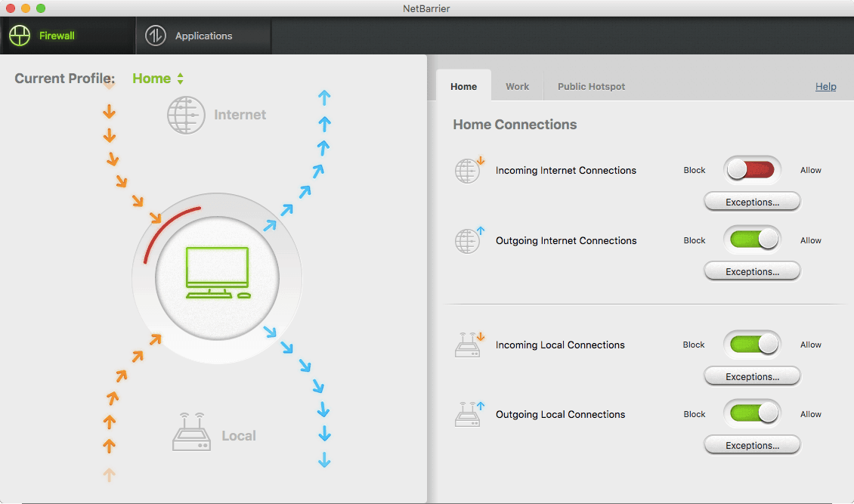
Task: Open Exceptions for Incoming Internet Connections
Action: 752,201
